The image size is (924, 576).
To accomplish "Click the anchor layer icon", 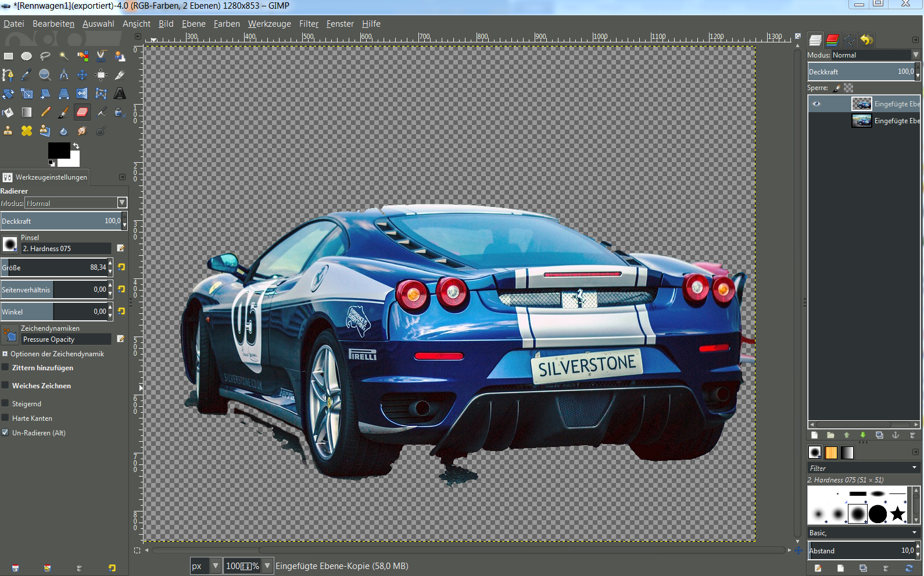I will point(896,435).
